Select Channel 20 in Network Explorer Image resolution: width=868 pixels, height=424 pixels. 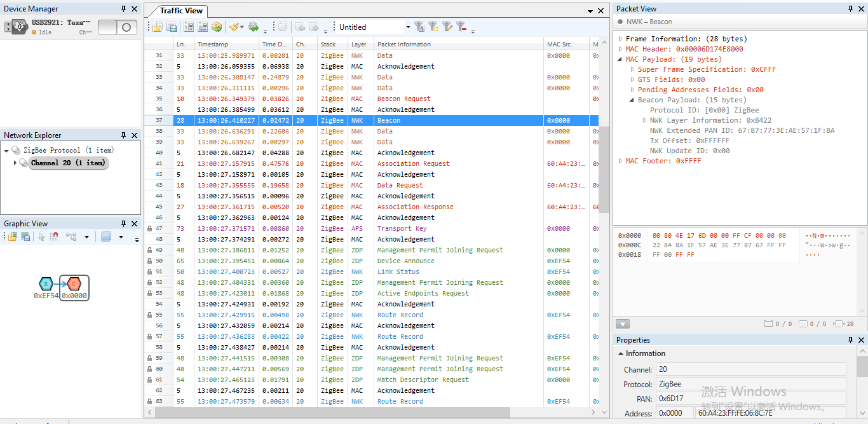(x=67, y=163)
